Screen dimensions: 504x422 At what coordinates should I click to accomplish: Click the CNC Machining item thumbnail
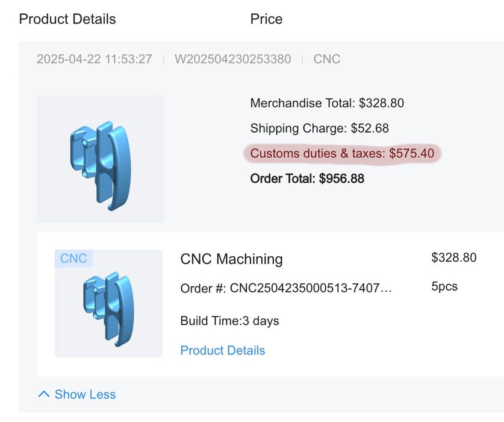tap(108, 303)
